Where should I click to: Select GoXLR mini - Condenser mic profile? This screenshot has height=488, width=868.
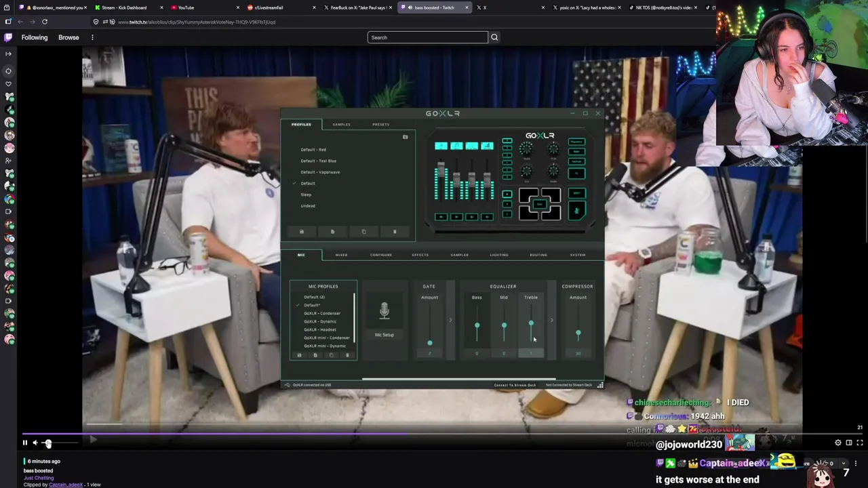327,338
